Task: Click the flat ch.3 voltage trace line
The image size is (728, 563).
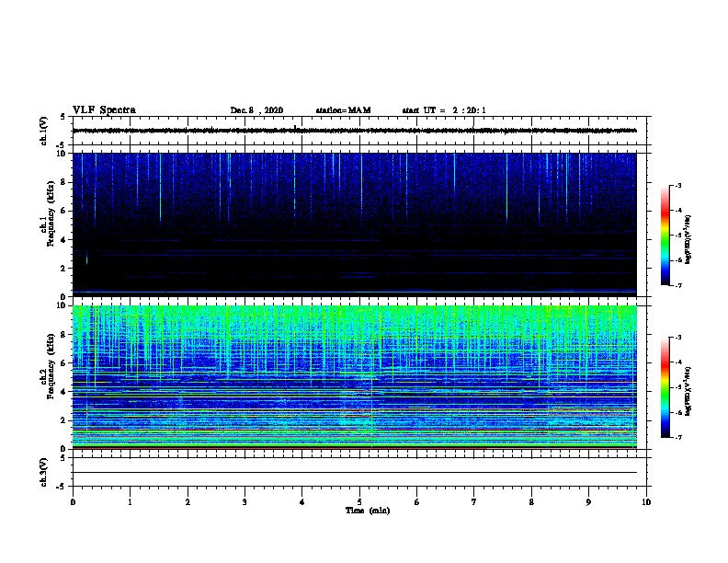Action: click(x=354, y=473)
